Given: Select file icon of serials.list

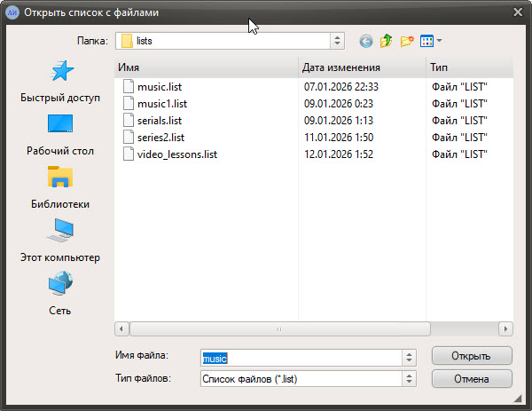Looking at the screenshot, I should tap(129, 120).
